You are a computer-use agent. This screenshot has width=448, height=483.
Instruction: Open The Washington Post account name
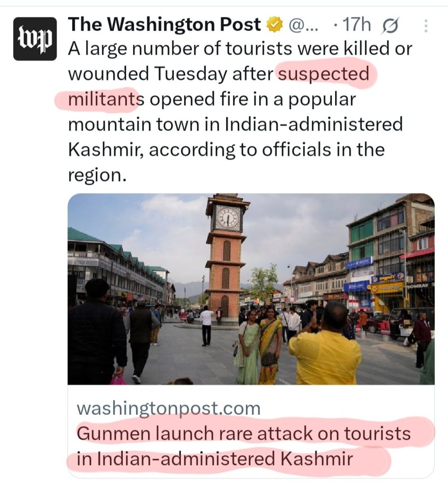point(164,25)
